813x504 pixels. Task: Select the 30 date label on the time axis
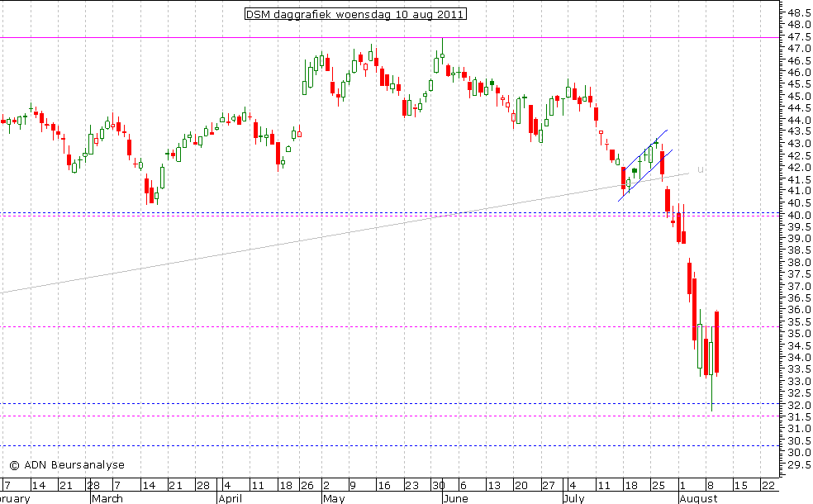pyautogui.click(x=439, y=486)
